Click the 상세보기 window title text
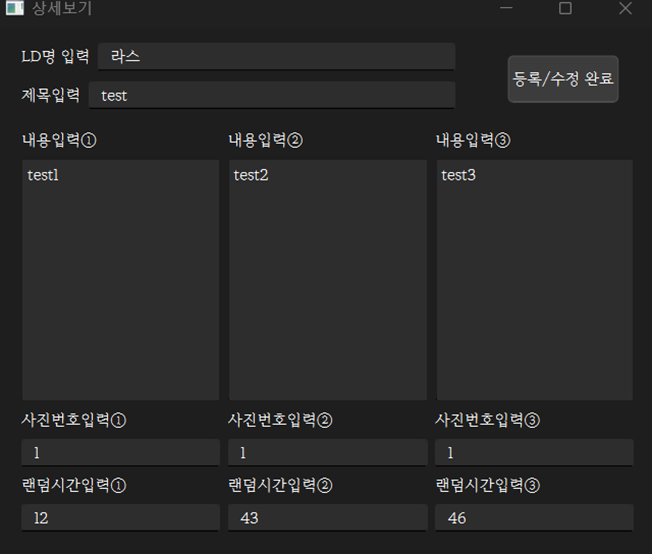Image resolution: width=652 pixels, height=554 pixels. 64,8
